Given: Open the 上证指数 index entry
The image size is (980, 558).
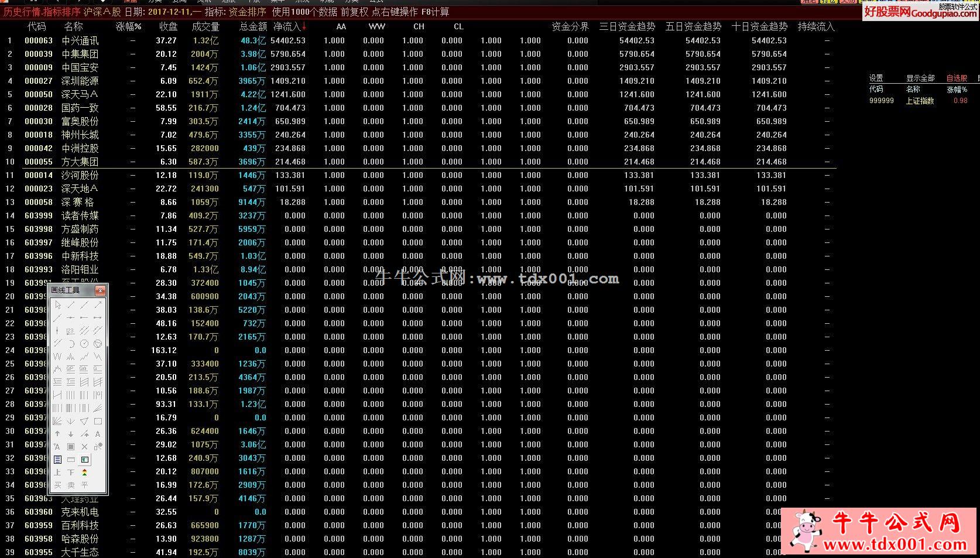Looking at the screenshot, I should point(920,101).
